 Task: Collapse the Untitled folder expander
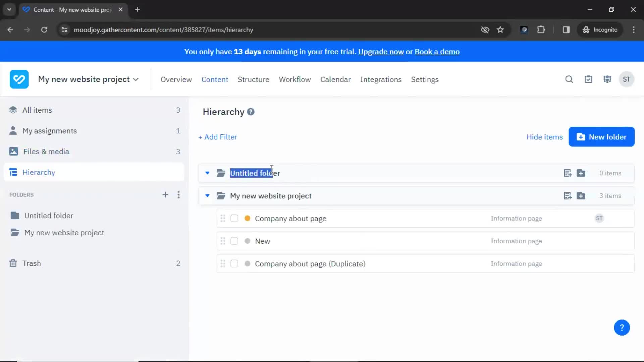[x=207, y=173]
